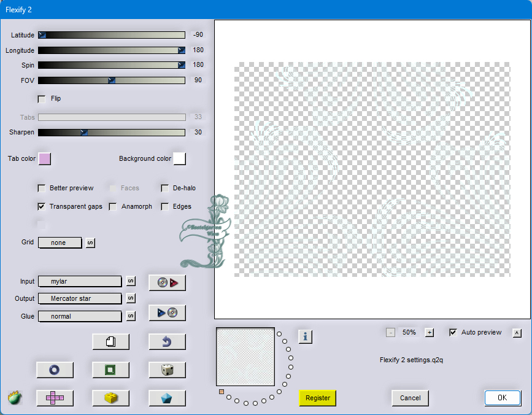Click the yellow Register button
This screenshot has height=415, width=532.
[318, 398]
